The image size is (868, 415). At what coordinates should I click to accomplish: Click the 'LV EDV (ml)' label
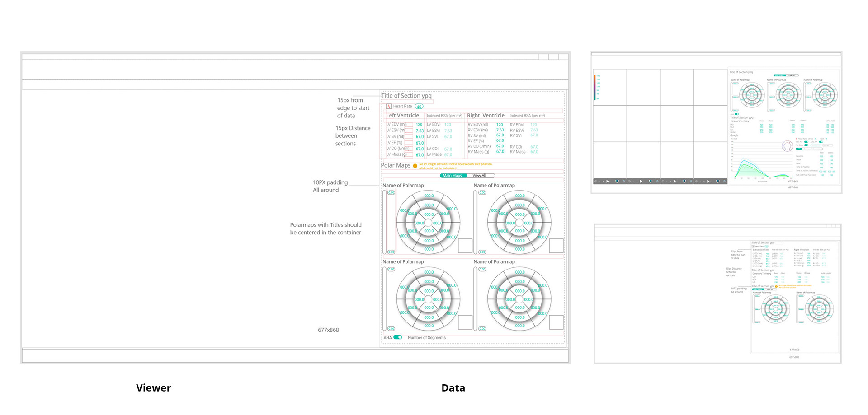coord(396,125)
